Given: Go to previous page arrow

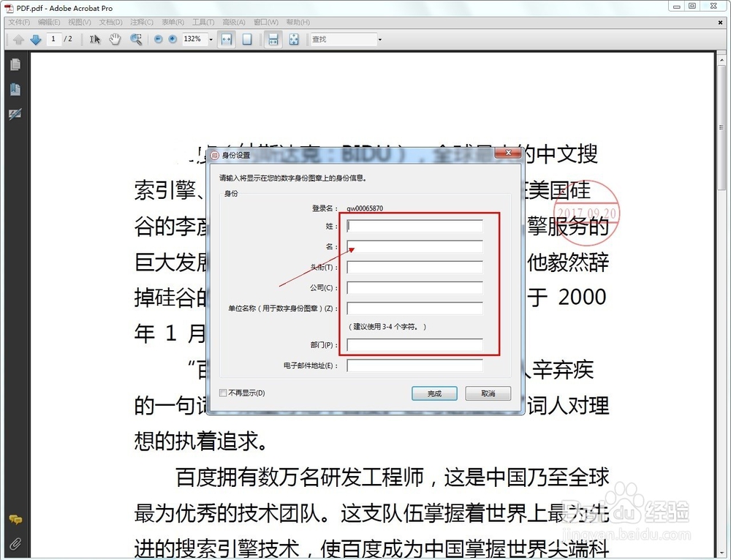Looking at the screenshot, I should coord(19,39).
